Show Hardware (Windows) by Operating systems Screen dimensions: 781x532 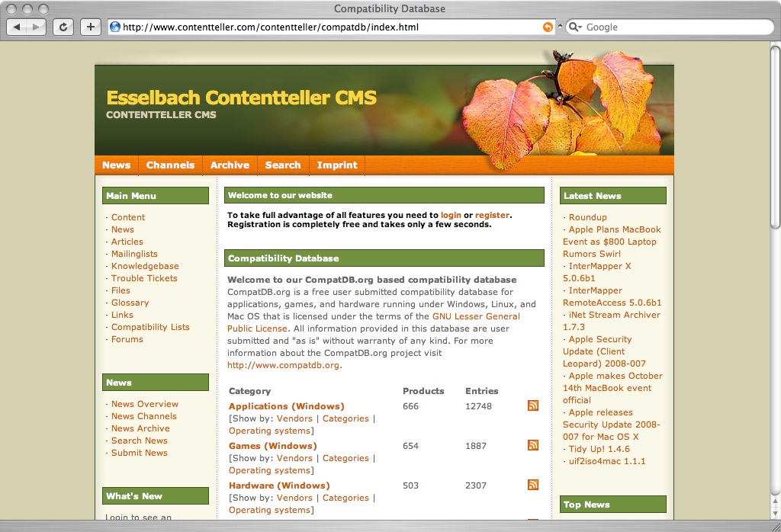[x=269, y=510]
